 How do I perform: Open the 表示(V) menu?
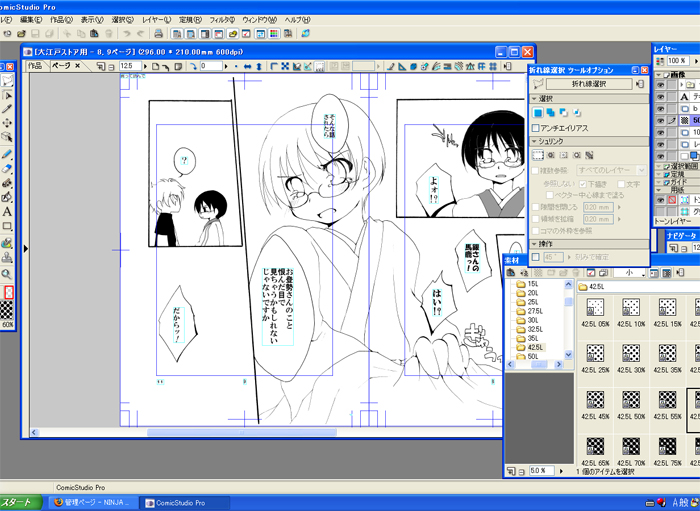92,20
